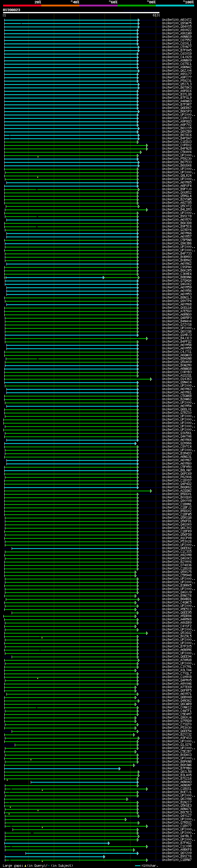The height and width of the screenshot is (868, 197).
Task: Click arrowhead of short UniRef100_B8B9N6 bar
Action: pos(104,278)
